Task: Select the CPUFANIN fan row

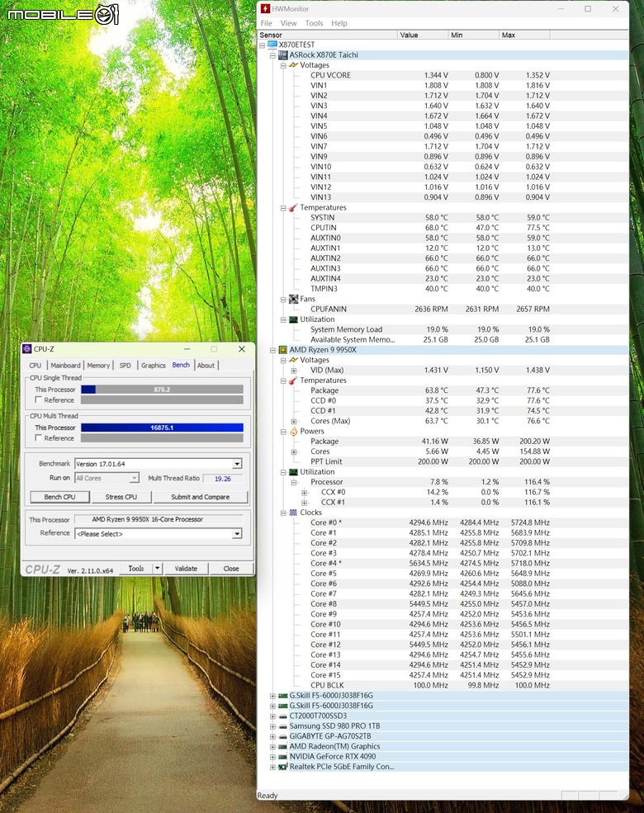Action: click(430, 309)
